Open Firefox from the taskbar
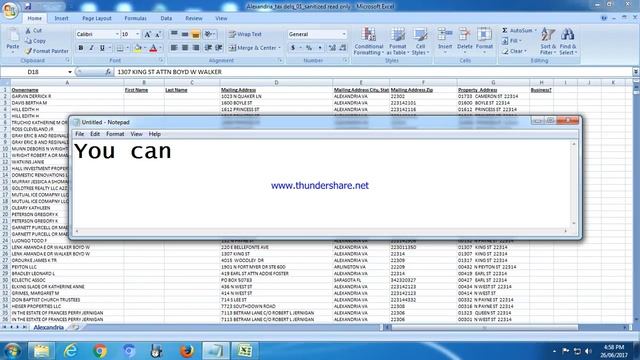Image resolution: width=640 pixels, height=360 pixels. [187, 351]
